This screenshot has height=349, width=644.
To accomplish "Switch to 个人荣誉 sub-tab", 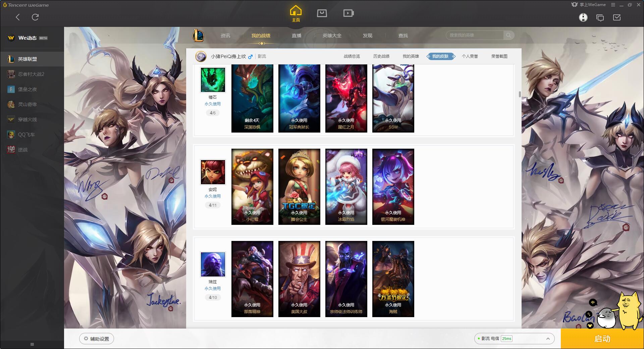I will pos(470,56).
